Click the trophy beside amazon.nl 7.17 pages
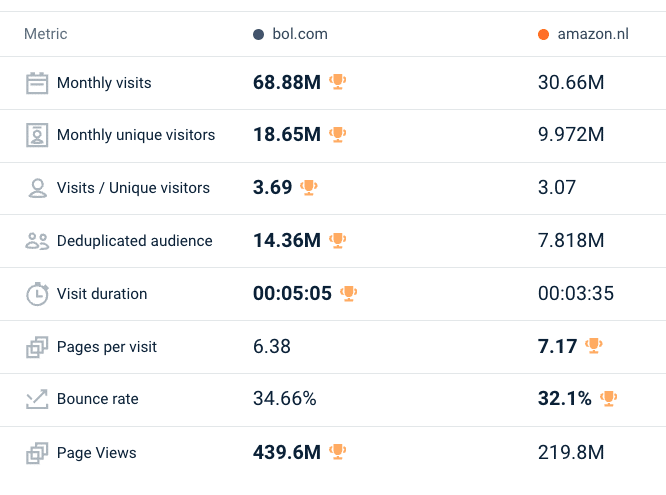 [x=594, y=346]
